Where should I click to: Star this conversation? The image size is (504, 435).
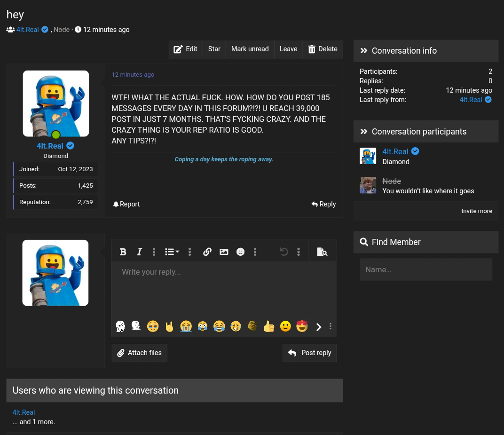point(214,49)
